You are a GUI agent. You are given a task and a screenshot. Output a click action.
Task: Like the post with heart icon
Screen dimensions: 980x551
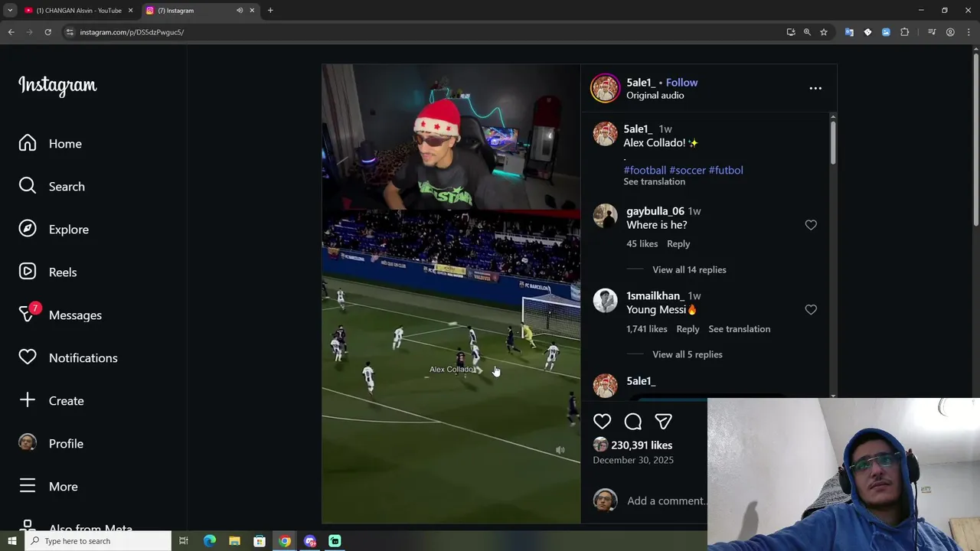coord(603,422)
